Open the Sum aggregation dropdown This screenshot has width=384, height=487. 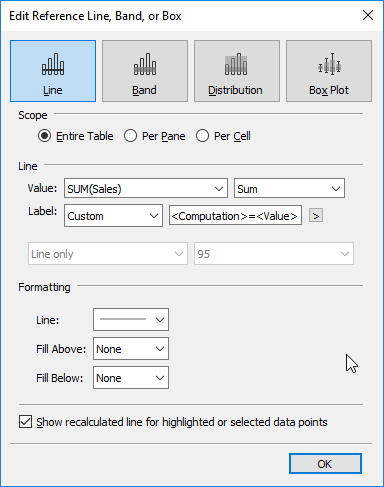click(x=289, y=188)
